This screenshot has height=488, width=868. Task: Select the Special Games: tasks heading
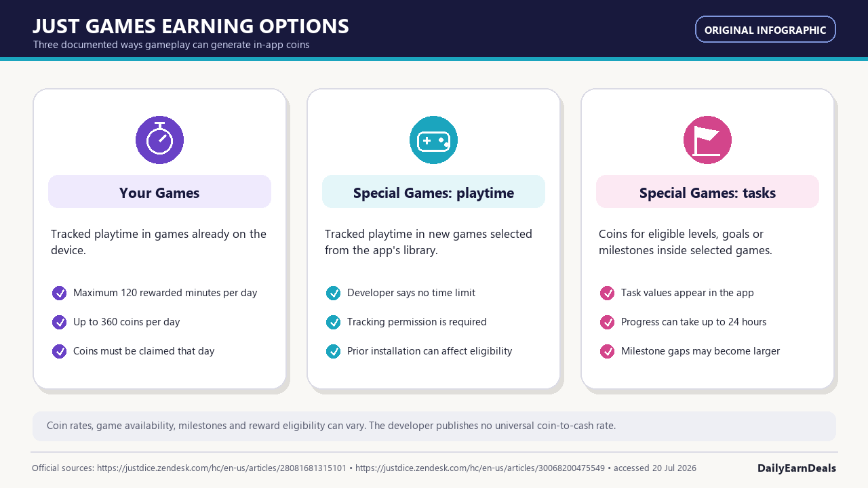coord(707,192)
